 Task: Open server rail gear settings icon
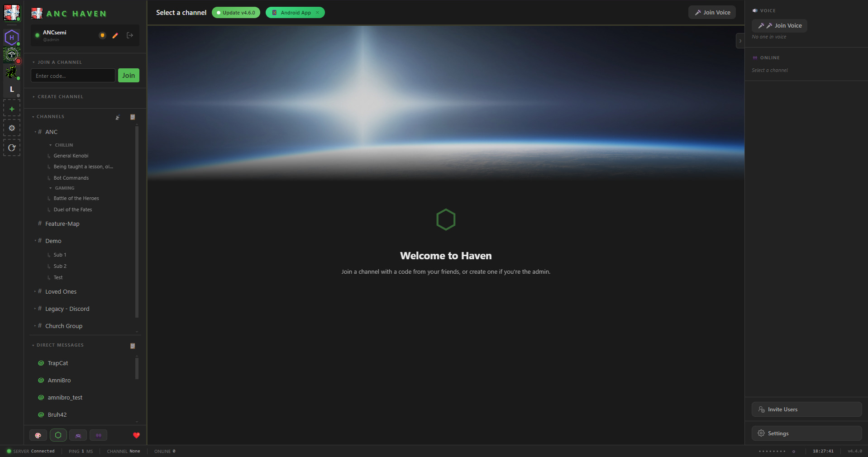pyautogui.click(x=12, y=128)
